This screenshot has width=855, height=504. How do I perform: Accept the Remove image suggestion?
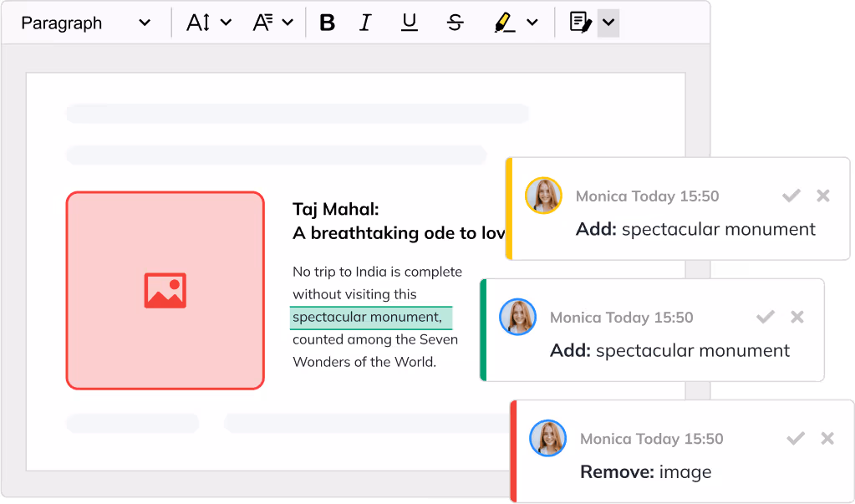[796, 438]
